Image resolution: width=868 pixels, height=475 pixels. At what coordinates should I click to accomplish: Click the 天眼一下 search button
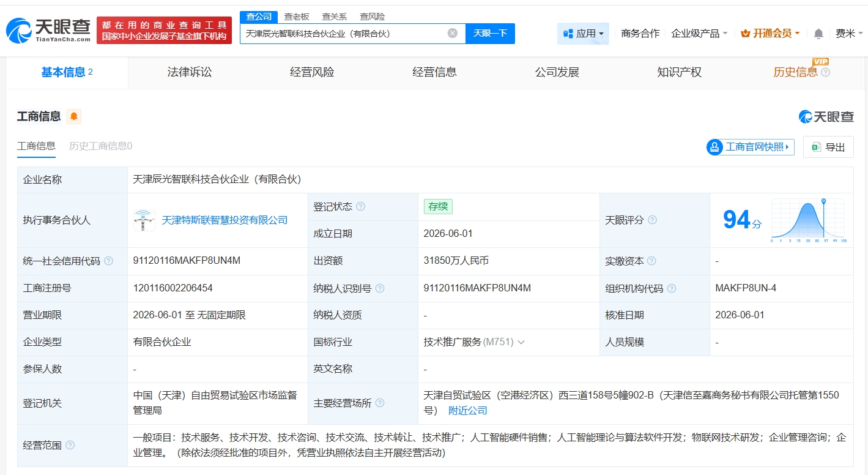(490, 34)
